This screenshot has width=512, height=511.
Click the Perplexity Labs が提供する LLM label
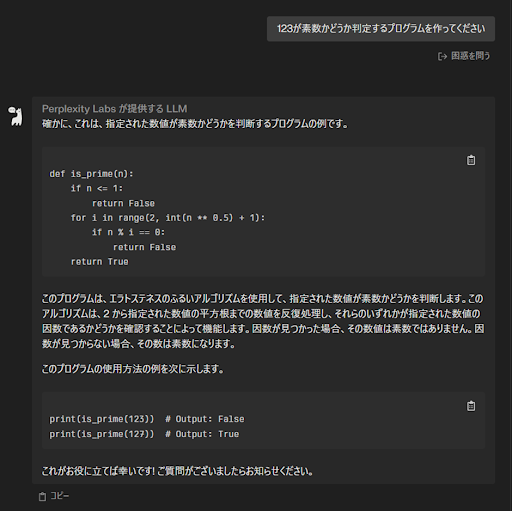(114, 109)
